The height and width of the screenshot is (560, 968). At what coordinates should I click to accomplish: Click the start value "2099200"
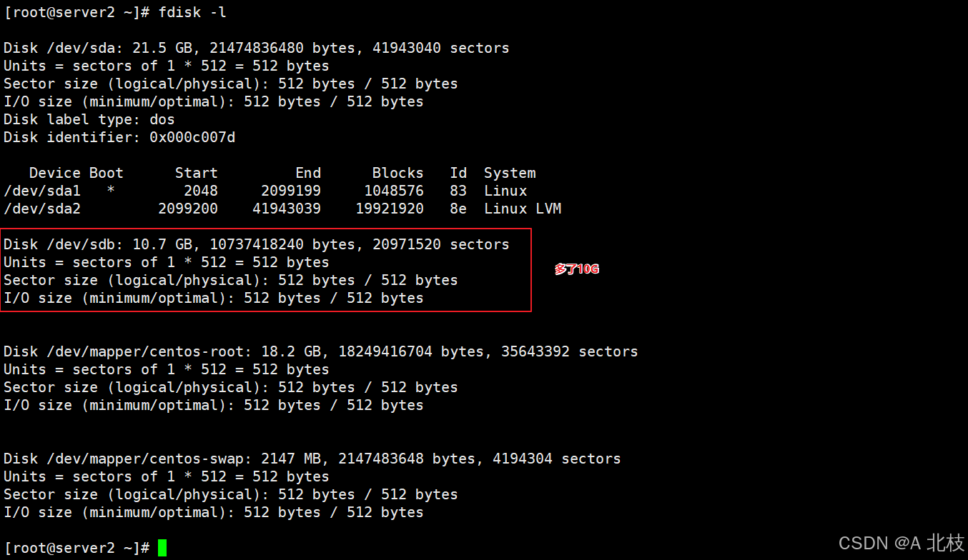(x=188, y=209)
